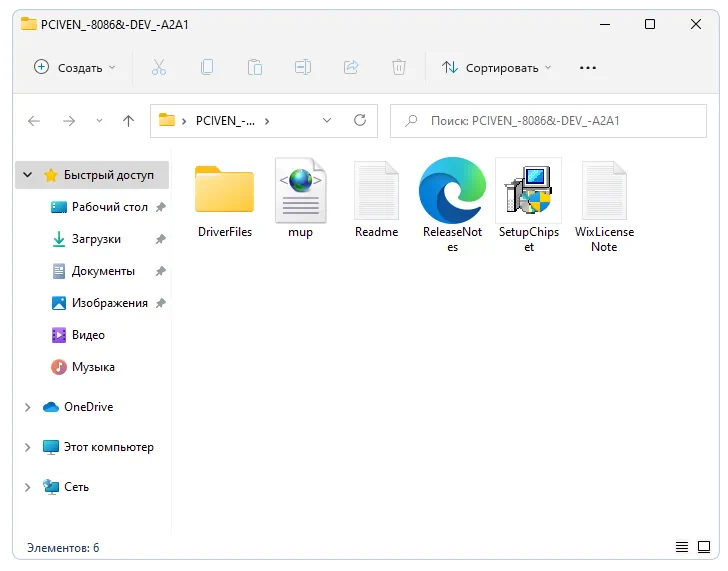Viewport: 728px width, 571px height.
Task: Click the search magnifier icon
Action: point(411,121)
